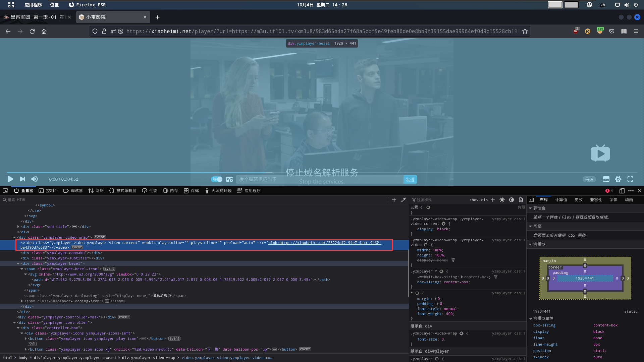
Task: Collapse the 网格 grid section
Action: (530, 226)
